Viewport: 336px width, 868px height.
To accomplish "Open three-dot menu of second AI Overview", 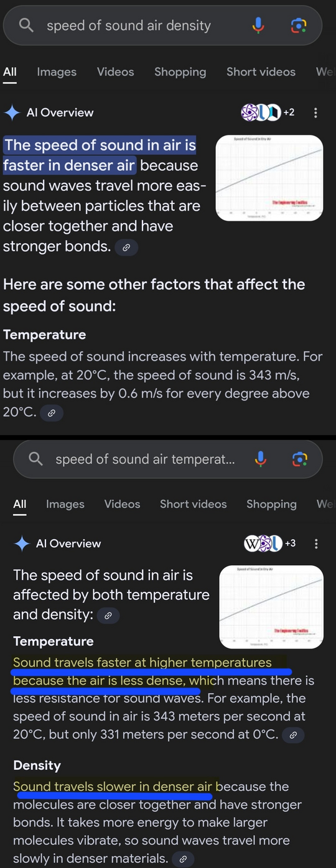I will coord(316,543).
